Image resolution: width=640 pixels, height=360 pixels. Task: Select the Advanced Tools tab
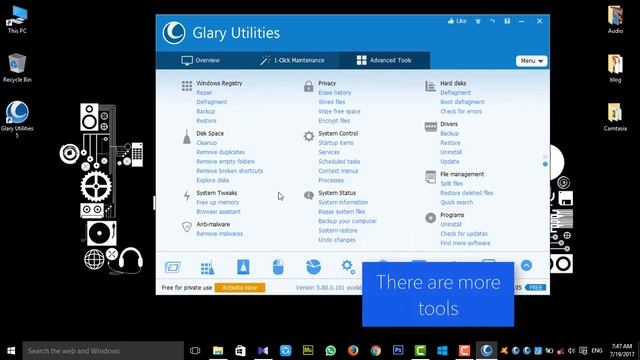click(384, 60)
